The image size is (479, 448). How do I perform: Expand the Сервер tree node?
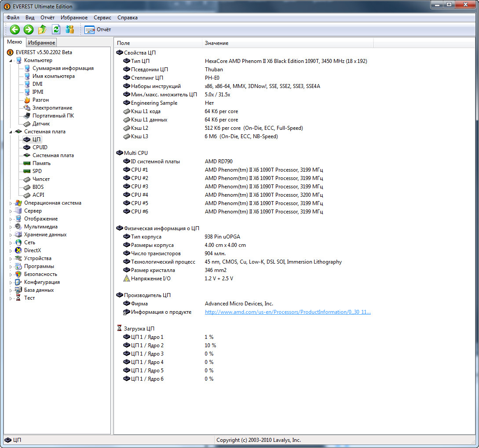11,211
